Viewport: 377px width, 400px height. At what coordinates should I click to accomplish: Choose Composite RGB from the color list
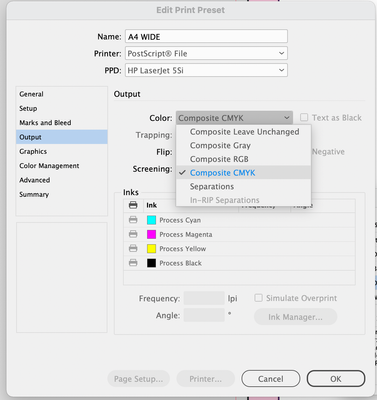(x=244, y=159)
